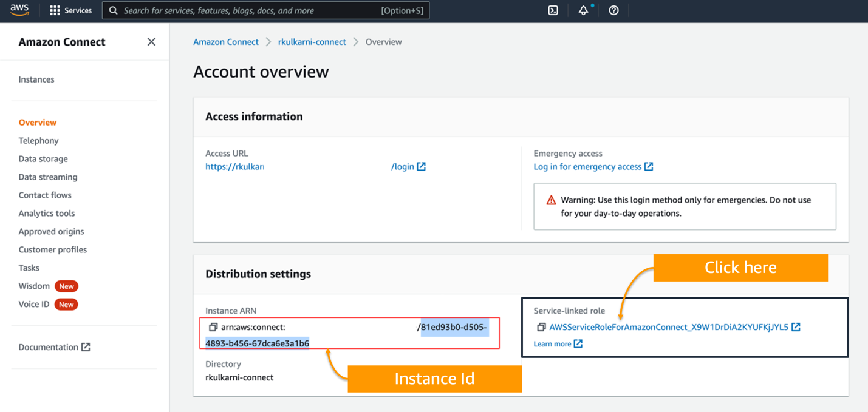The width and height of the screenshot is (868, 412).
Task: Open Telephony settings
Action: [x=39, y=140]
